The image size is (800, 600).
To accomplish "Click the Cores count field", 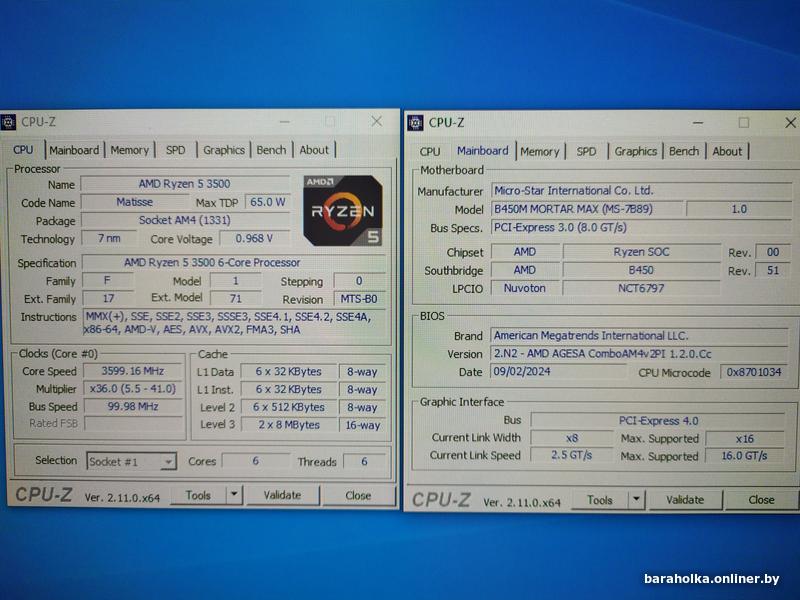I will point(255,461).
